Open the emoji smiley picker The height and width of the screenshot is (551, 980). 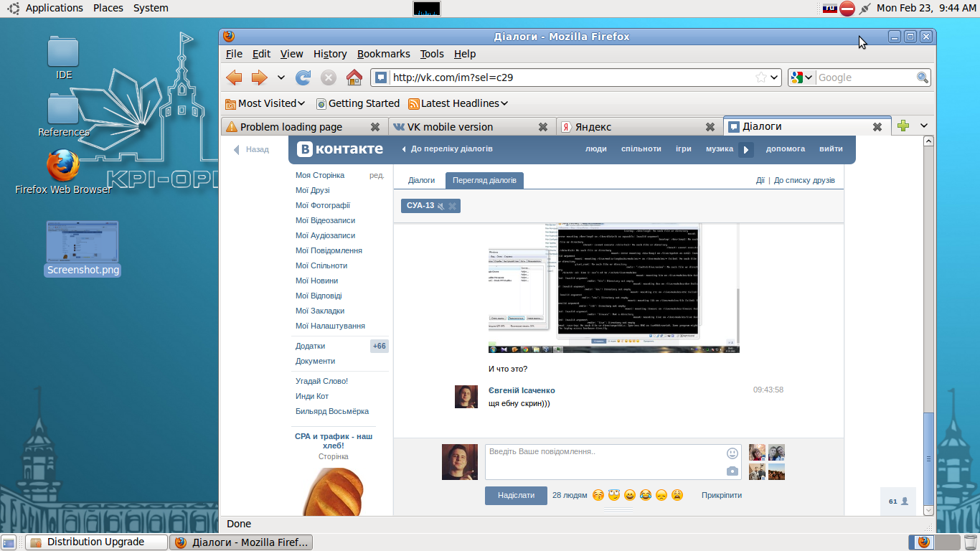coord(732,453)
